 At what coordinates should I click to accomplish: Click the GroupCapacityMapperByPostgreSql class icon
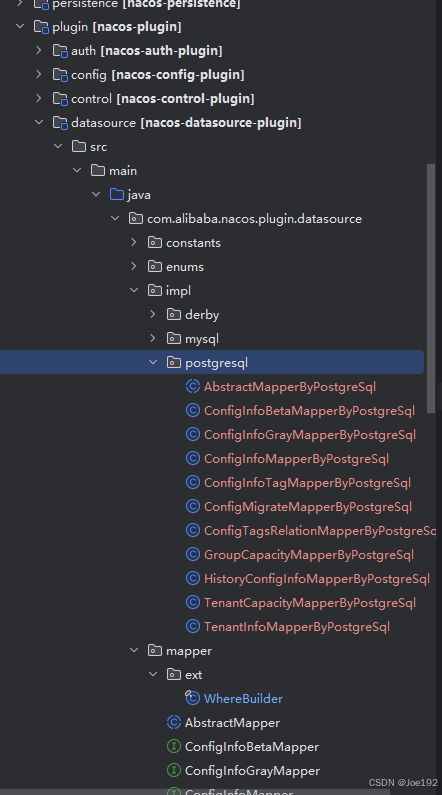click(193, 554)
